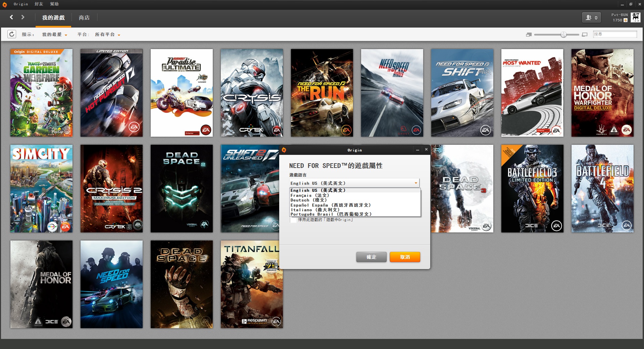Select the Burnout Paradise Ultimate Box cover

point(182,93)
